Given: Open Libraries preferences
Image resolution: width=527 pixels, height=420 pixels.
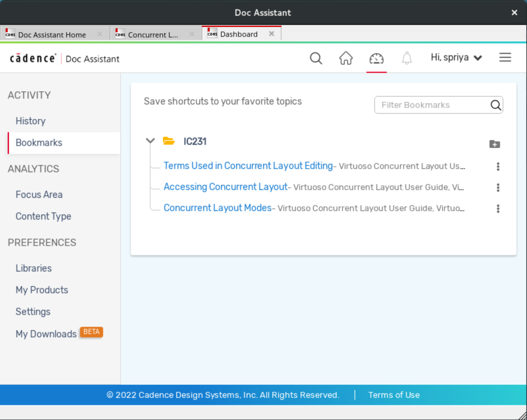Looking at the screenshot, I should point(33,268).
